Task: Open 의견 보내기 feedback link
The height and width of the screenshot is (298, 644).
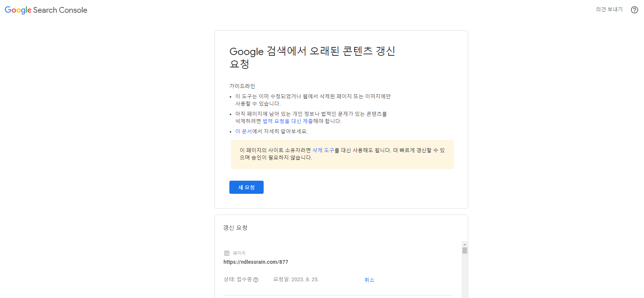Action: coord(609,9)
